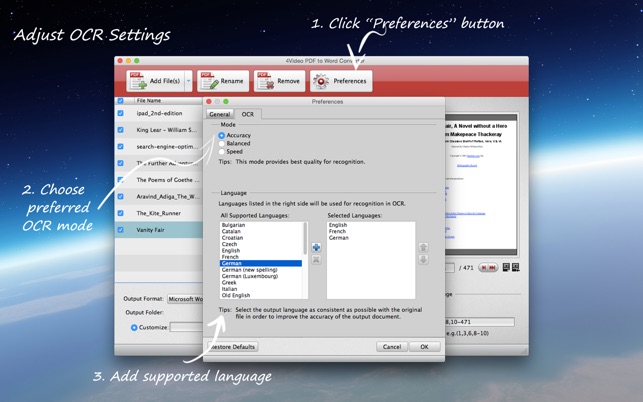The image size is (643, 402).
Task: Toggle checkbox for Vanity Fair file
Action: coord(121,230)
